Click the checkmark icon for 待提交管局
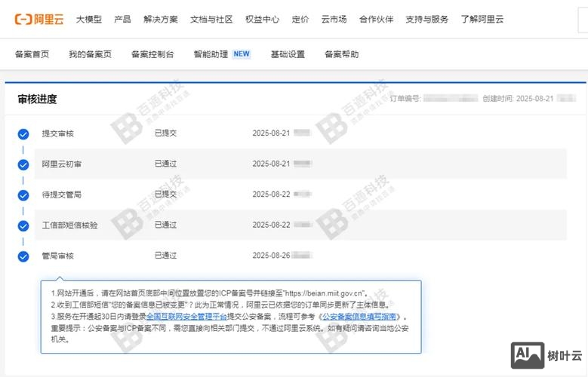 click(23, 195)
